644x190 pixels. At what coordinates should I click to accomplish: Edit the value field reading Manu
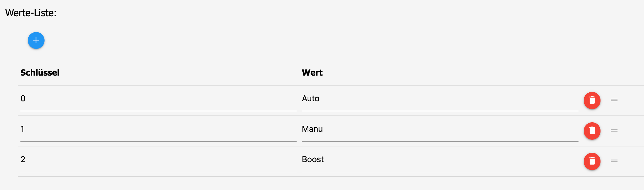(440, 129)
